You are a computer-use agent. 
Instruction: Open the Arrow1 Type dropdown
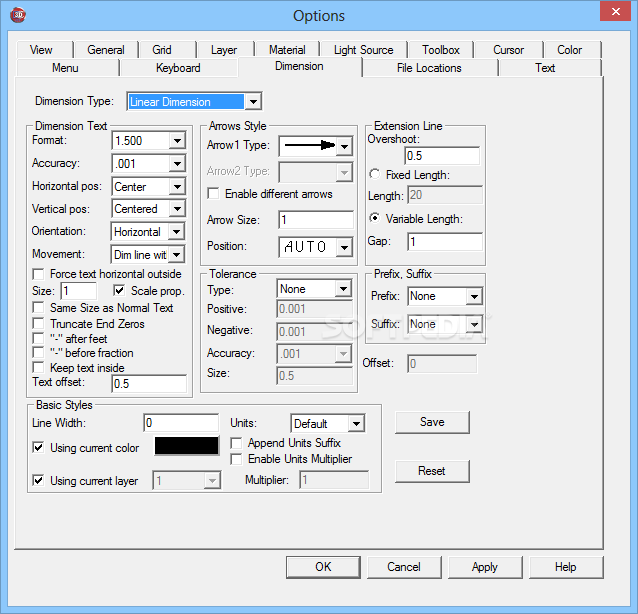[344, 146]
